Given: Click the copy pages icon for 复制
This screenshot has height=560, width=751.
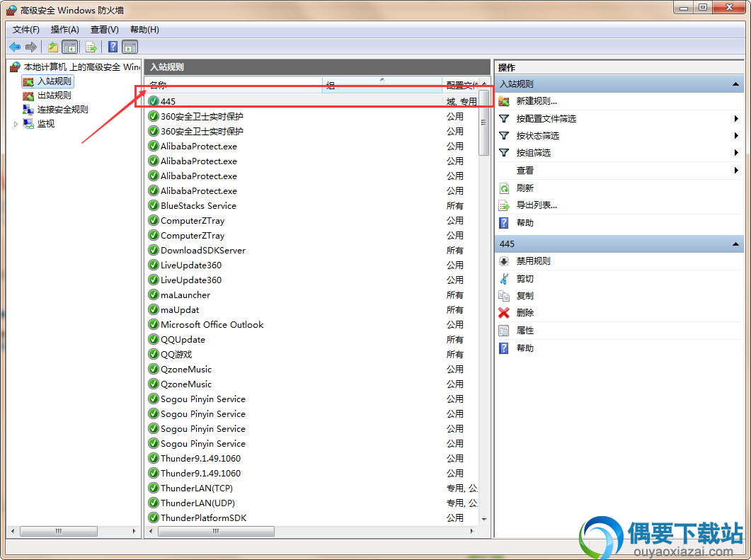Looking at the screenshot, I should tap(504, 295).
